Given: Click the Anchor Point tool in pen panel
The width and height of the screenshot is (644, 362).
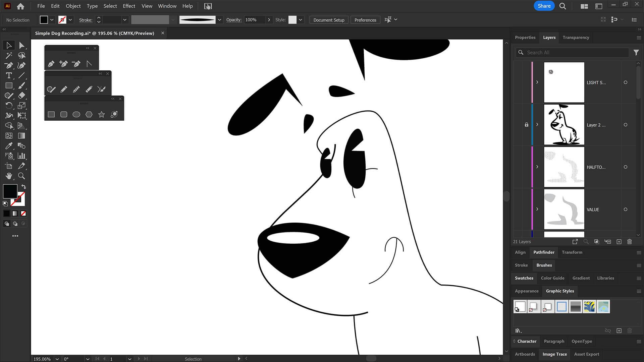Looking at the screenshot, I should [x=89, y=64].
